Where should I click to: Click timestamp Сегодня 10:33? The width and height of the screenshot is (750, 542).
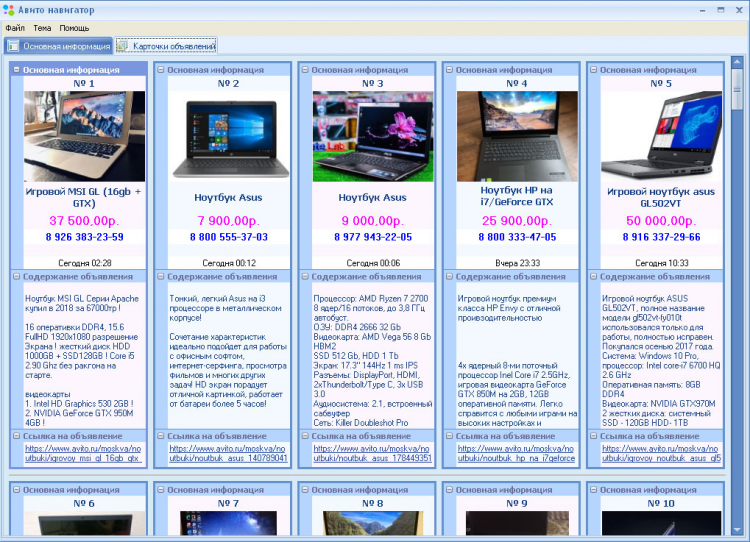point(662,263)
